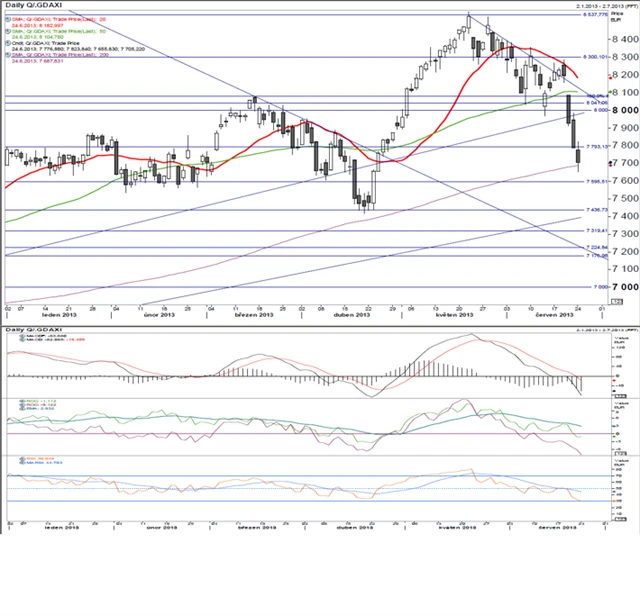Click the bold price axis value 8 000
The height and width of the screenshot is (615, 640).
[x=625, y=110]
